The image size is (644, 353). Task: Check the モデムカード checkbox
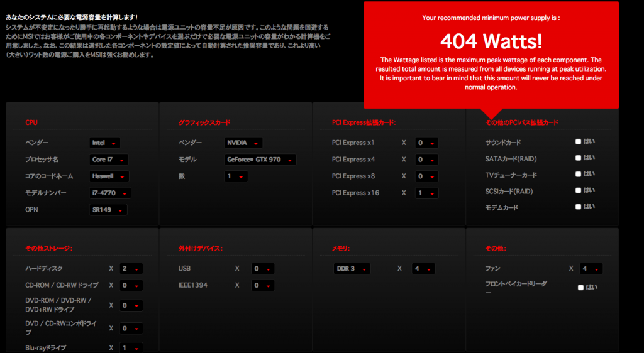pos(579,207)
